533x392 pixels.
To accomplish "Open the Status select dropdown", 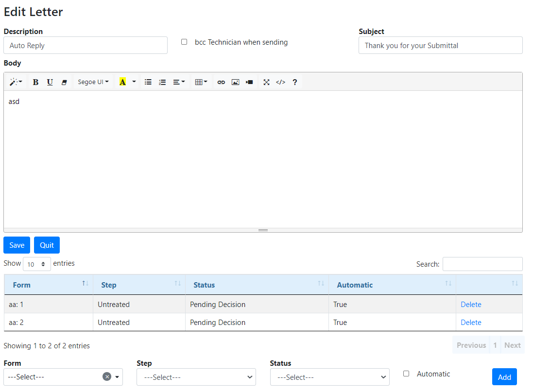I will pyautogui.click(x=329, y=377).
